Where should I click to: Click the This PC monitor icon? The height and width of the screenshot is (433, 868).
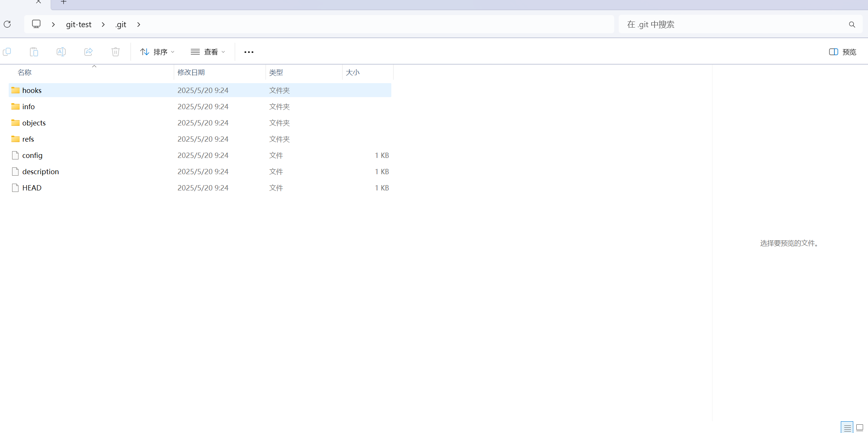point(36,24)
